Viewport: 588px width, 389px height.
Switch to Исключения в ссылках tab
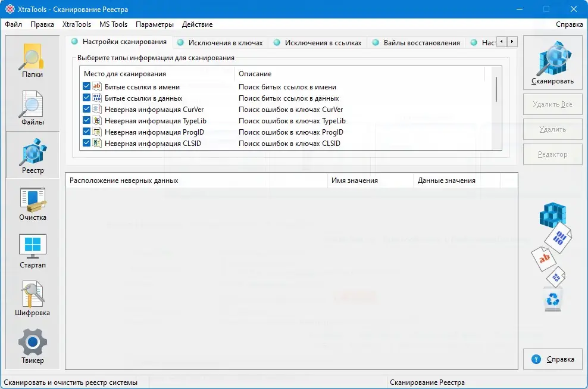(318, 43)
